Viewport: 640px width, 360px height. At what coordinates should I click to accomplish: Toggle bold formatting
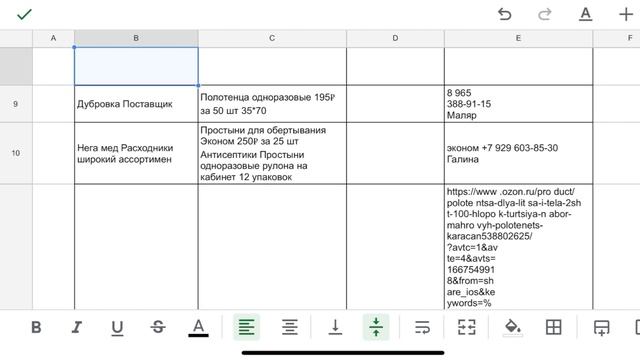point(36,327)
